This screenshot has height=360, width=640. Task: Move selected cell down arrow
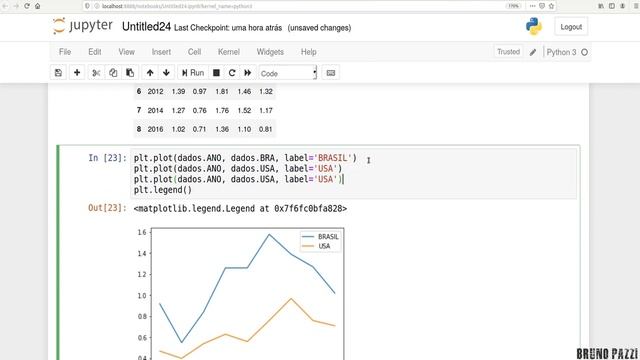[x=166, y=73]
